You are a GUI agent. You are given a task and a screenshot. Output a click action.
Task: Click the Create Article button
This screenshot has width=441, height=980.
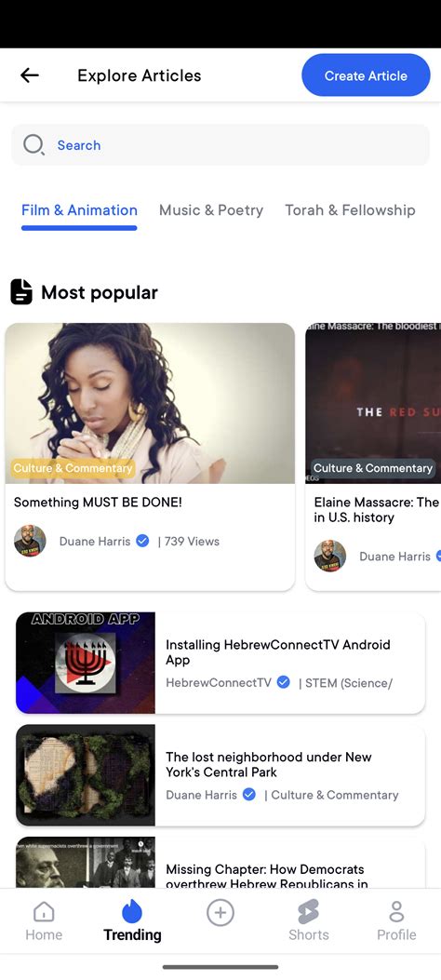[366, 75]
